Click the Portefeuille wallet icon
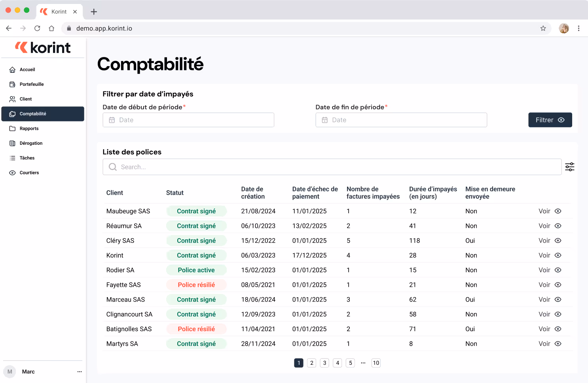The image size is (588, 383). point(12,84)
